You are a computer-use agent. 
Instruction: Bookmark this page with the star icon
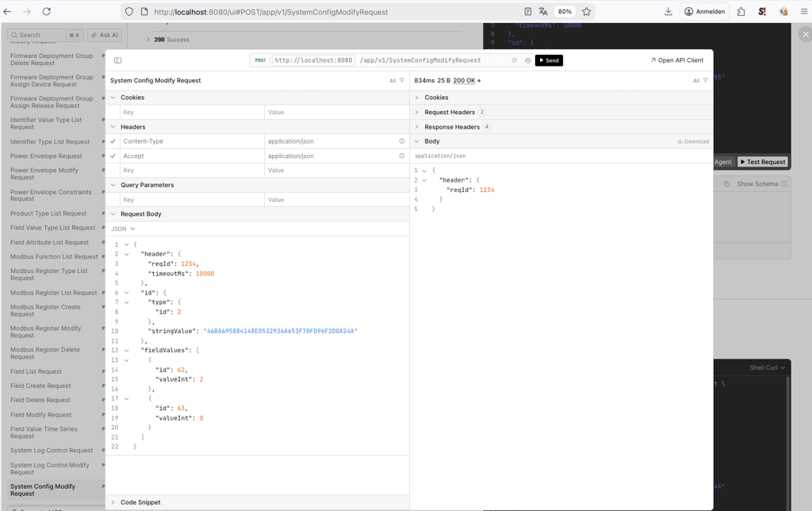pyautogui.click(x=586, y=11)
